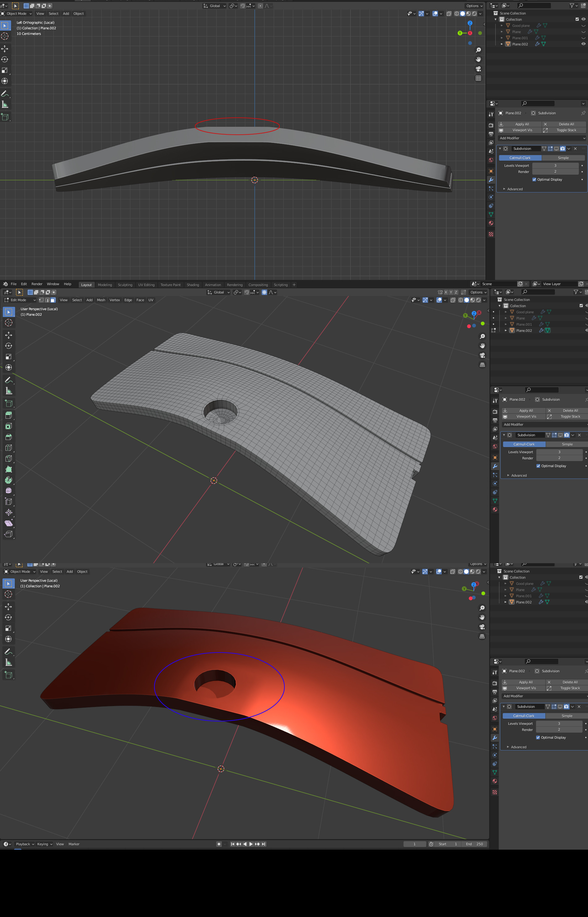The image size is (588, 917).
Task: Click Levels Viewport field in Edit Mode screenshot
Action: [559, 452]
